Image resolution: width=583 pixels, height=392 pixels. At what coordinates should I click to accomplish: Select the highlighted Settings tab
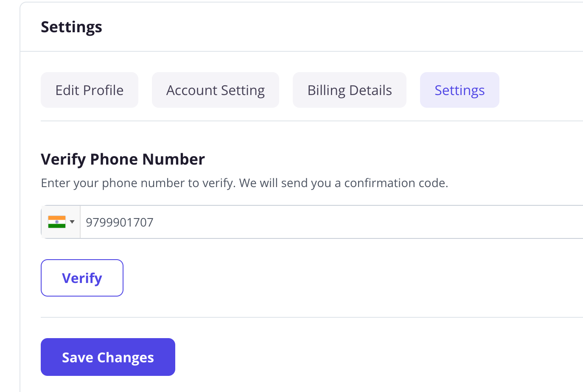pos(460,90)
